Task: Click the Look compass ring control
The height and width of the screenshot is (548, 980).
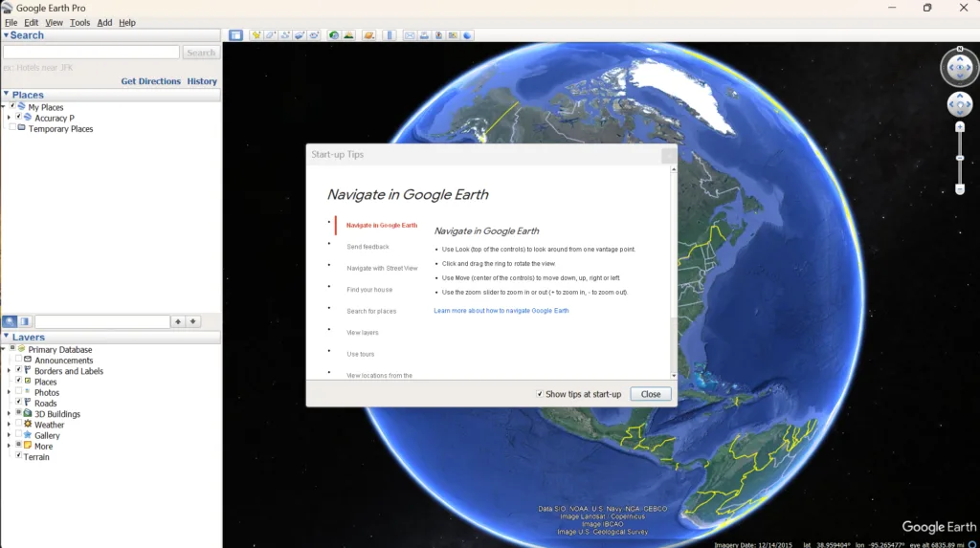Action: click(x=960, y=67)
